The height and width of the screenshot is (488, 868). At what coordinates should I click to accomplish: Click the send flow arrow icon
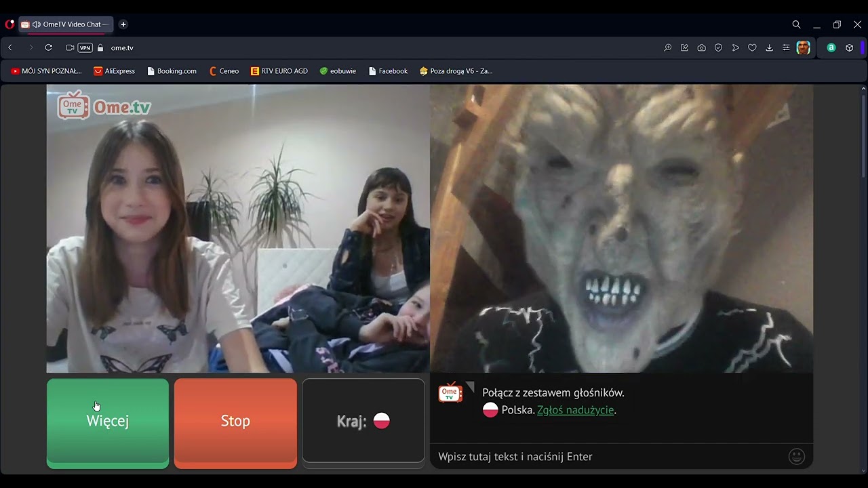point(736,48)
